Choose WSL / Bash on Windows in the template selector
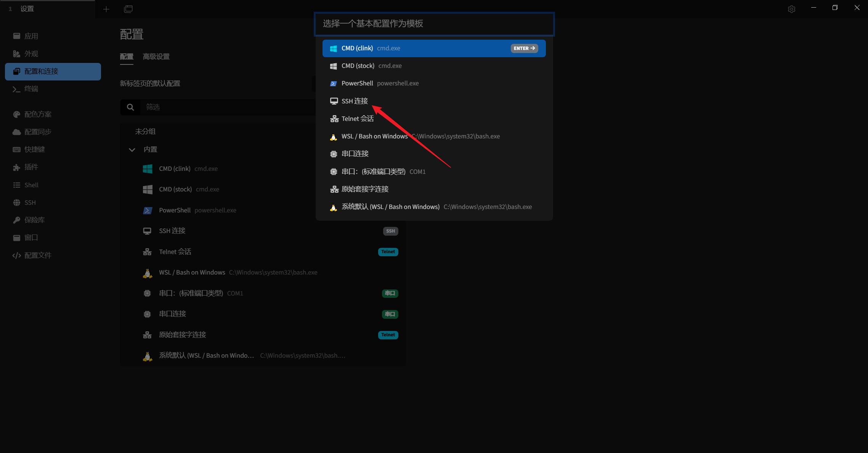The width and height of the screenshot is (868, 453). 434,137
